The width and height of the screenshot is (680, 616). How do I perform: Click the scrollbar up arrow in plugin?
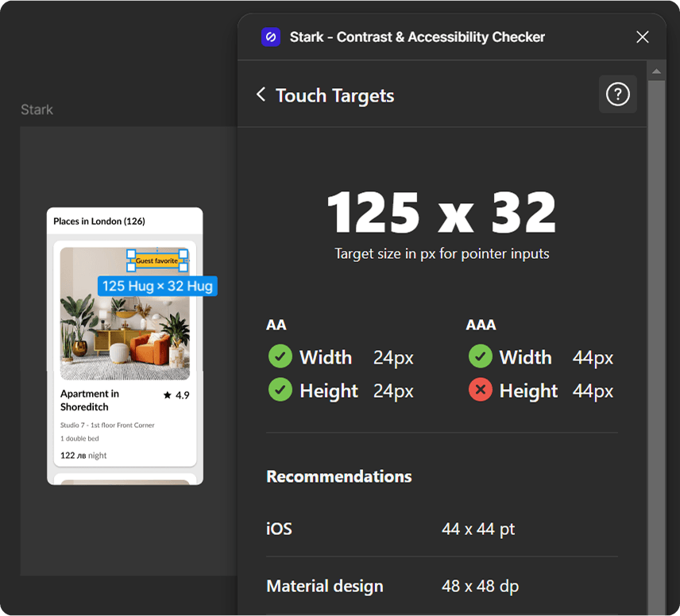[656, 72]
